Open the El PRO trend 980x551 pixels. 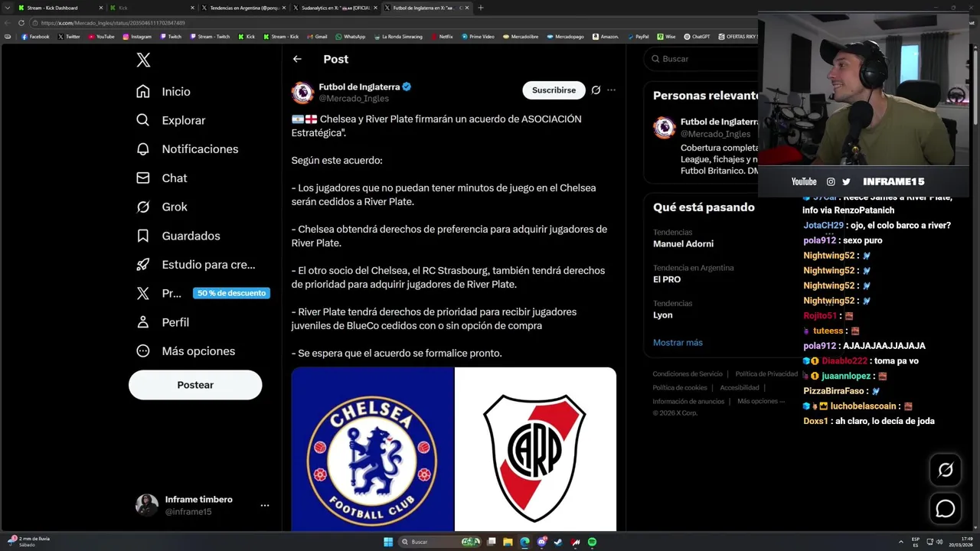click(667, 279)
